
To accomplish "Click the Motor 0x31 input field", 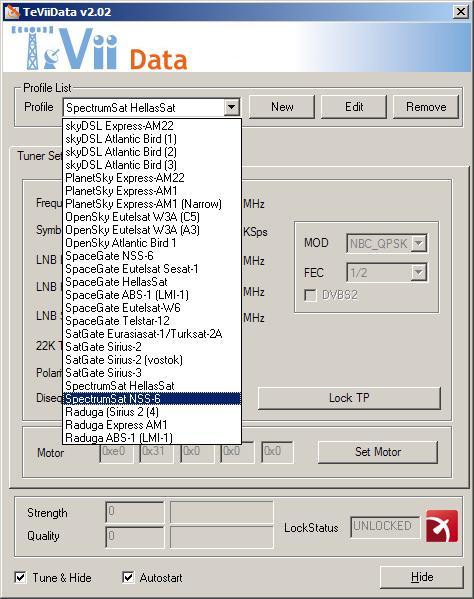I will (157, 452).
